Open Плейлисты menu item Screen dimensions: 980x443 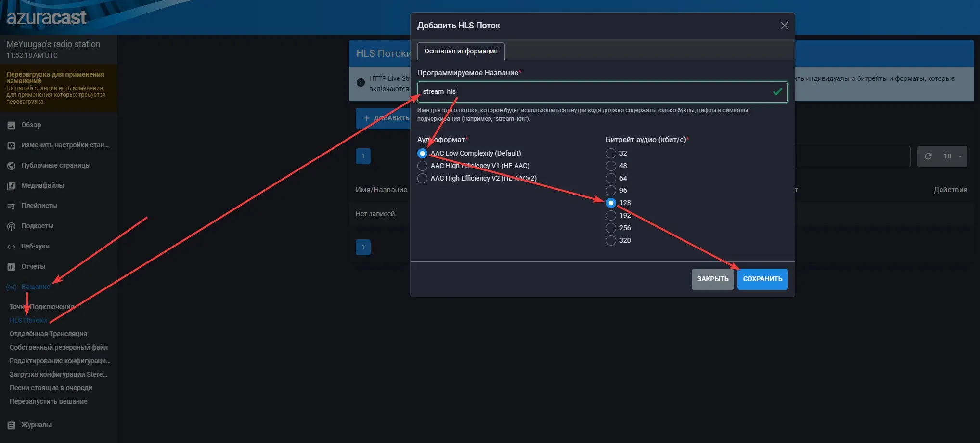tap(39, 206)
